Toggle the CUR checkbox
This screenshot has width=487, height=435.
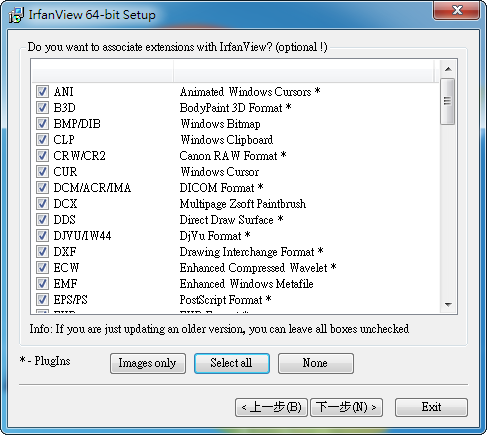pyautogui.click(x=42, y=172)
